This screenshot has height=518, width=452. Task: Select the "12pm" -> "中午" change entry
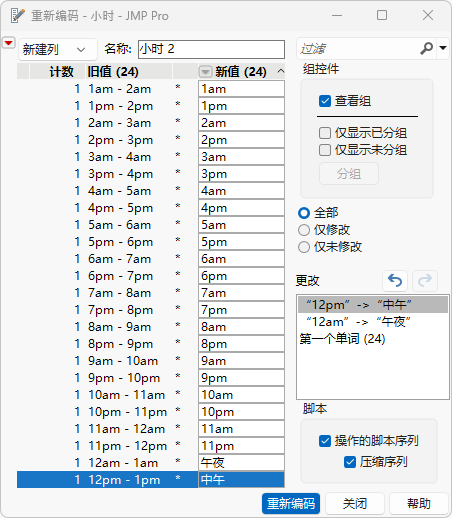tap(373, 305)
